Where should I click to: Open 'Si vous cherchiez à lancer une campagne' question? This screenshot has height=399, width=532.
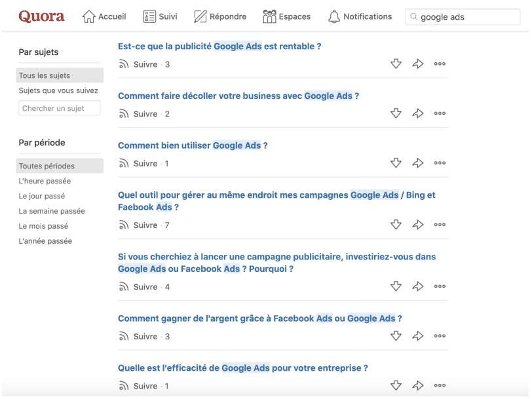pos(276,263)
